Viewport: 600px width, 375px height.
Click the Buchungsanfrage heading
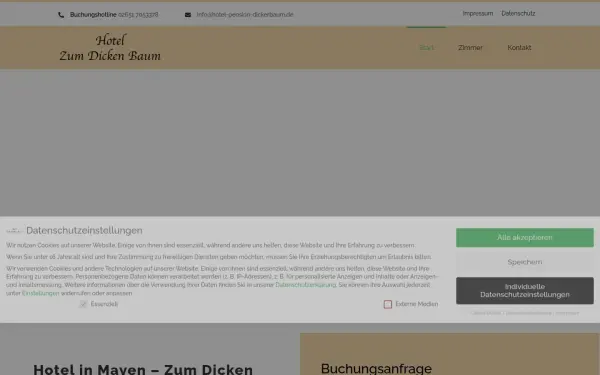[x=376, y=368]
